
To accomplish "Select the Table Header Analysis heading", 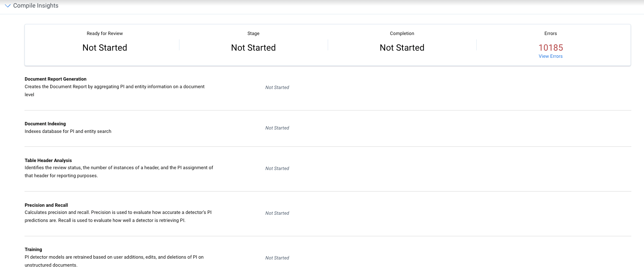I will coord(48,160).
